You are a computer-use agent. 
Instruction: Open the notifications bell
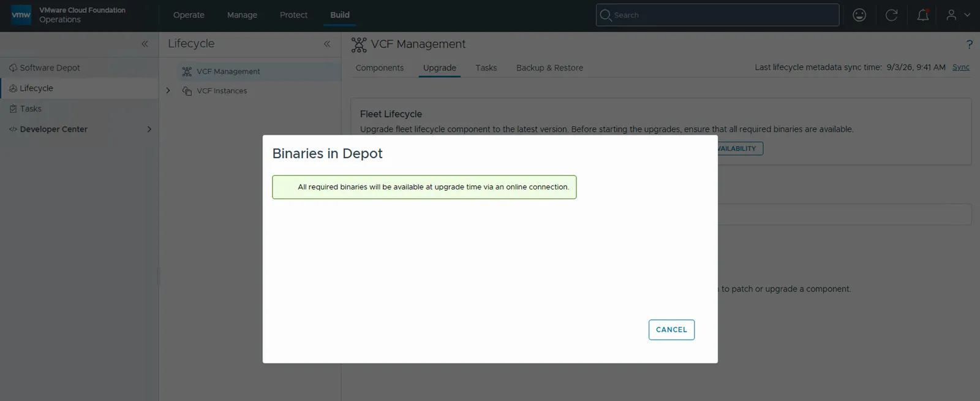(x=922, y=15)
